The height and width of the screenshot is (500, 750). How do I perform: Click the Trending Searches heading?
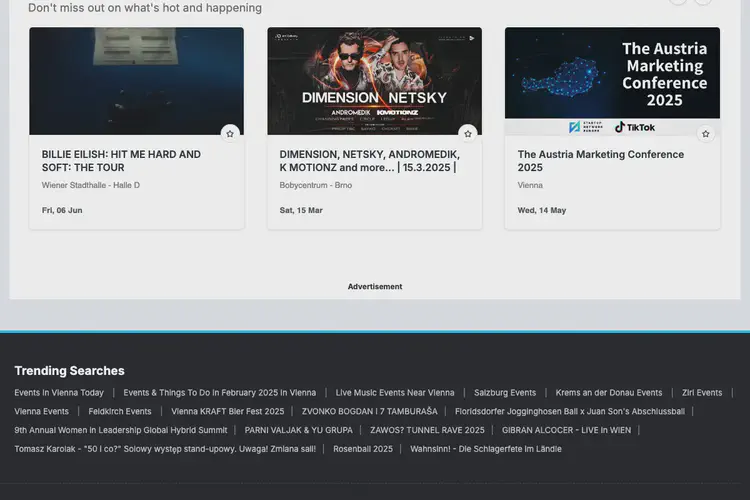point(69,371)
